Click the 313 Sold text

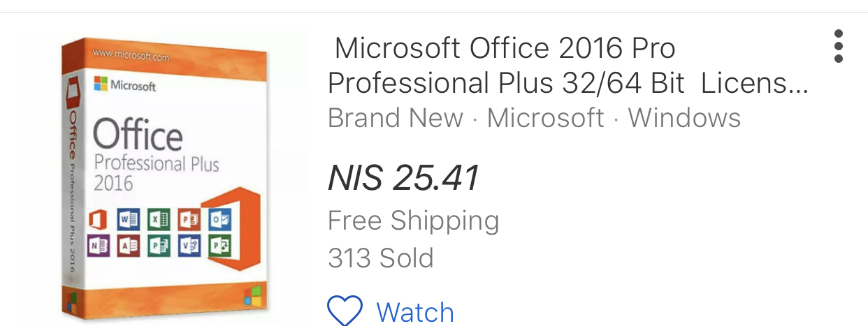(381, 258)
